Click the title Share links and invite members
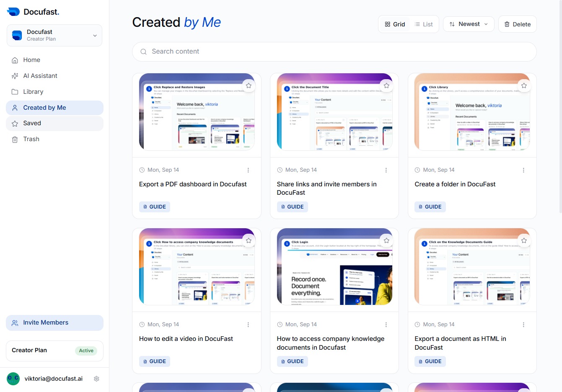Image resolution: width=562 pixels, height=392 pixels. 327,188
